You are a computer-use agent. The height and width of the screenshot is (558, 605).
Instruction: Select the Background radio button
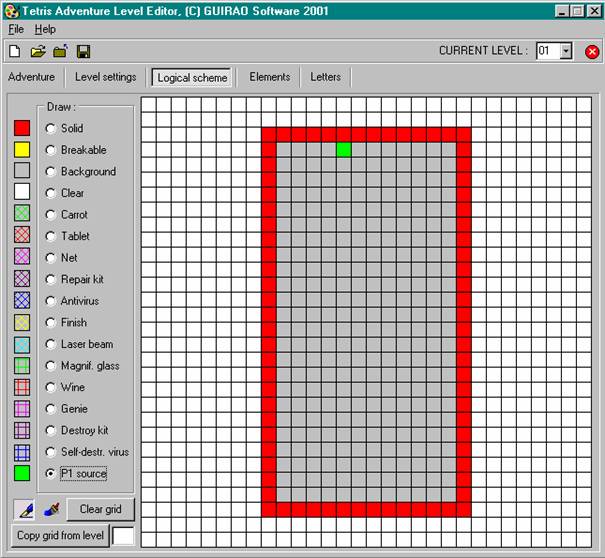tap(51, 172)
